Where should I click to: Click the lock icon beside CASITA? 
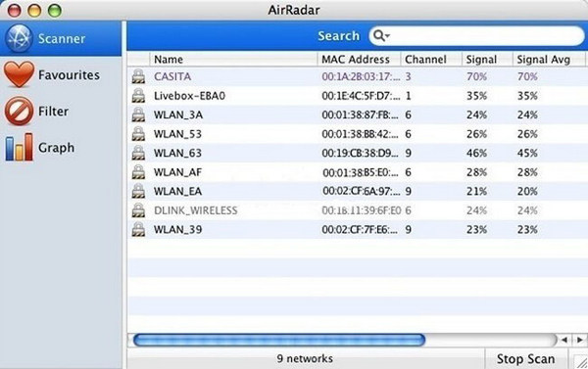click(x=138, y=76)
